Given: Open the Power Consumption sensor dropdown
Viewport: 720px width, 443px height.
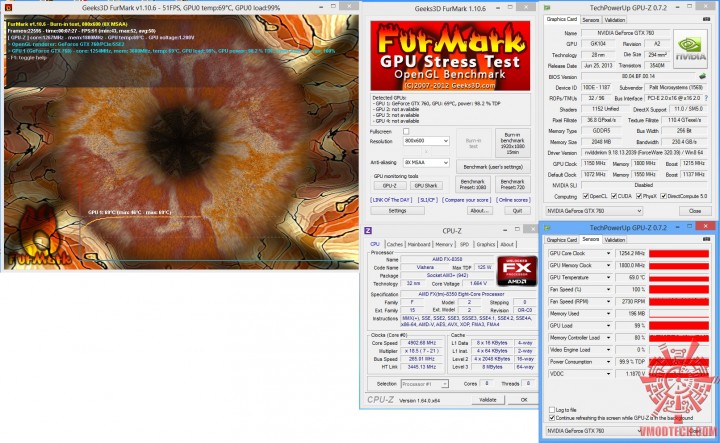Looking at the screenshot, I should (608, 362).
